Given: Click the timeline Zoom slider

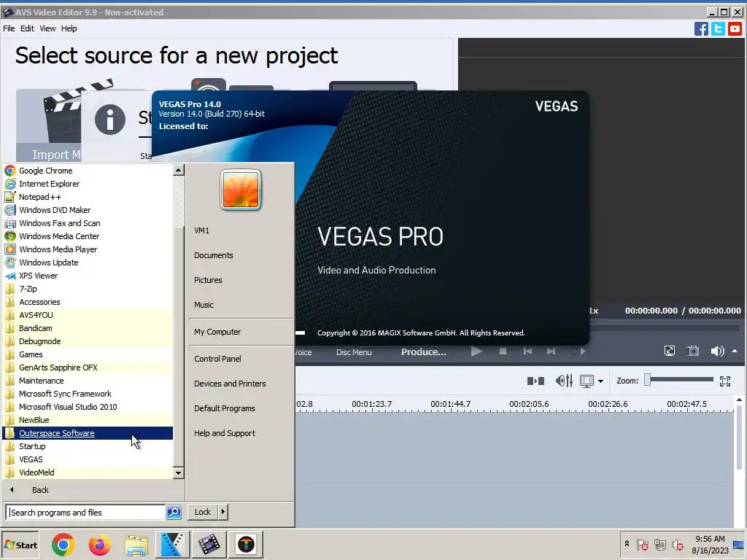Looking at the screenshot, I should pyautogui.click(x=679, y=380).
